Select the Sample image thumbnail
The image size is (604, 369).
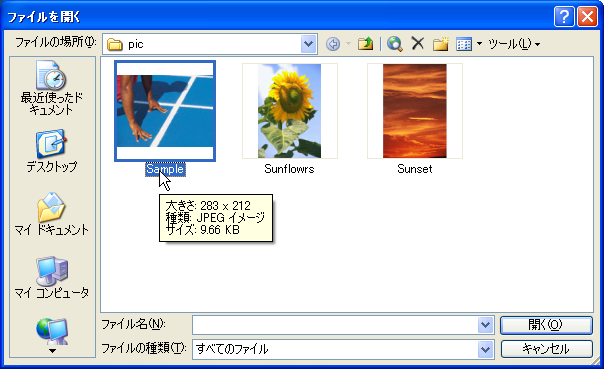pos(165,111)
